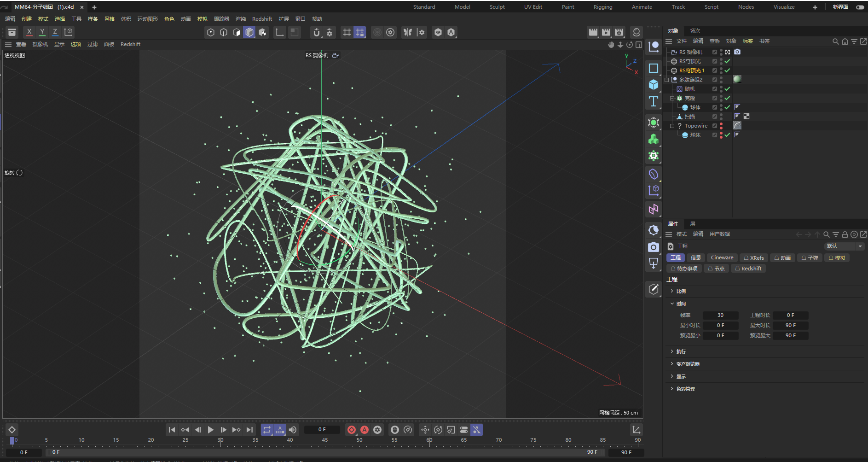Click the Rectangle tool in side palette
Screen dimensions: 868x462
tap(654, 68)
